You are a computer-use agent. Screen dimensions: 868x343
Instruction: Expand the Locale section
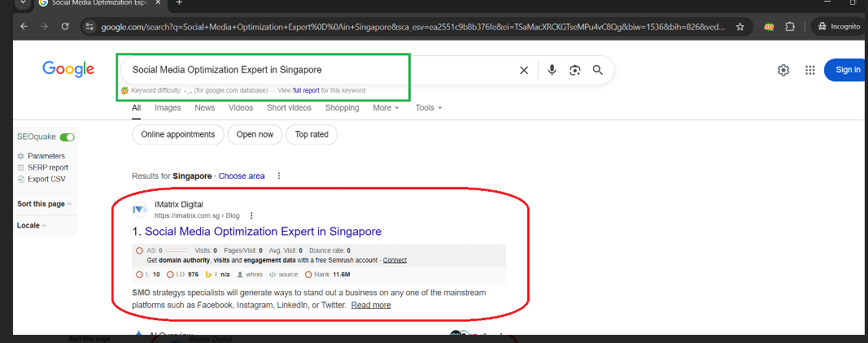(x=32, y=225)
